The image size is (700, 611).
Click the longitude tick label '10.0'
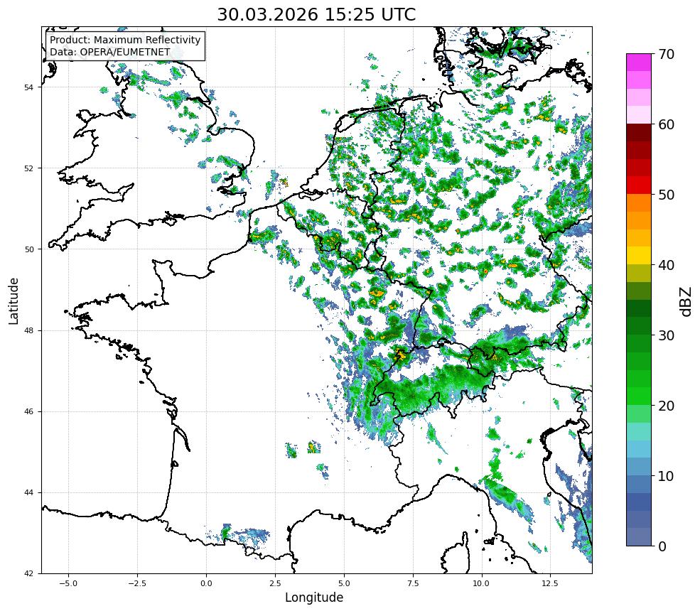tap(482, 583)
